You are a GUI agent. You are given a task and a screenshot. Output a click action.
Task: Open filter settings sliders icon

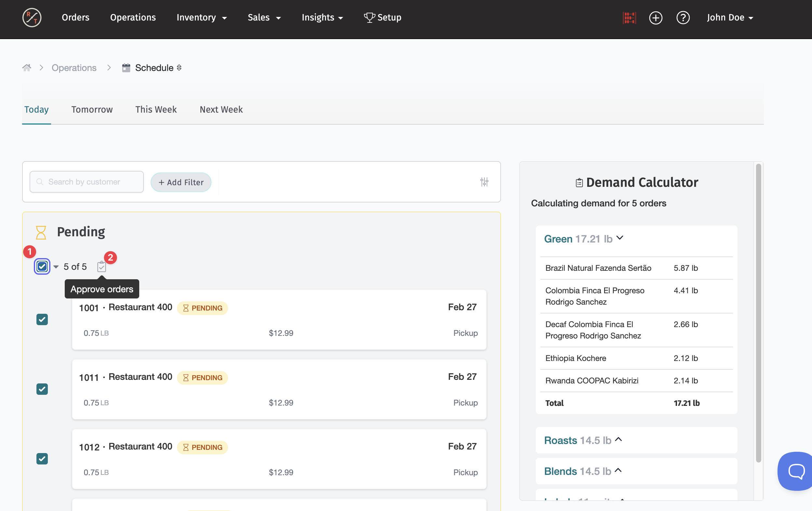click(484, 182)
